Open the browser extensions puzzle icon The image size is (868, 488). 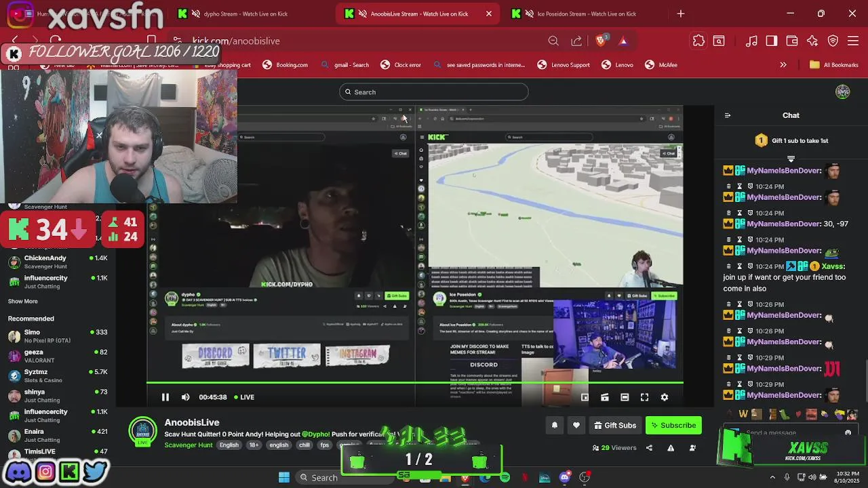pyautogui.click(x=698, y=41)
